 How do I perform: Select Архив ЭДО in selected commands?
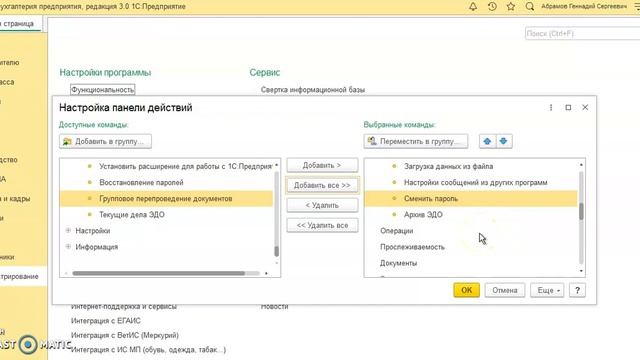(471, 215)
